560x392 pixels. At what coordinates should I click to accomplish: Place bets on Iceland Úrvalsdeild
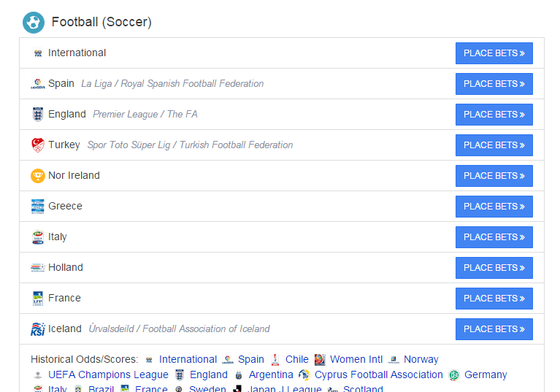494,329
